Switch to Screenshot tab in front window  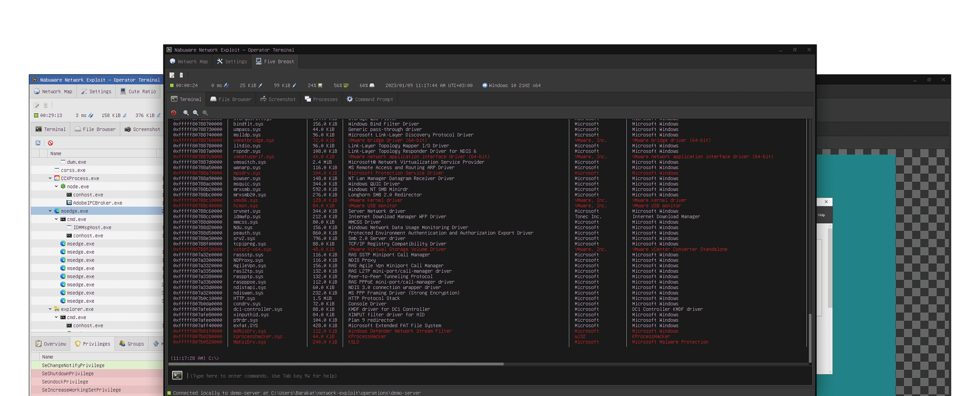point(278,99)
